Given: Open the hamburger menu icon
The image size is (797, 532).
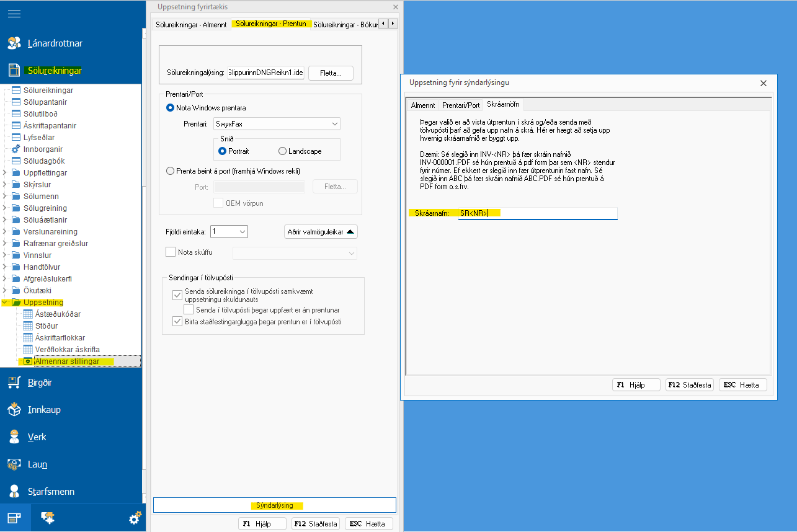Looking at the screenshot, I should point(14,14).
